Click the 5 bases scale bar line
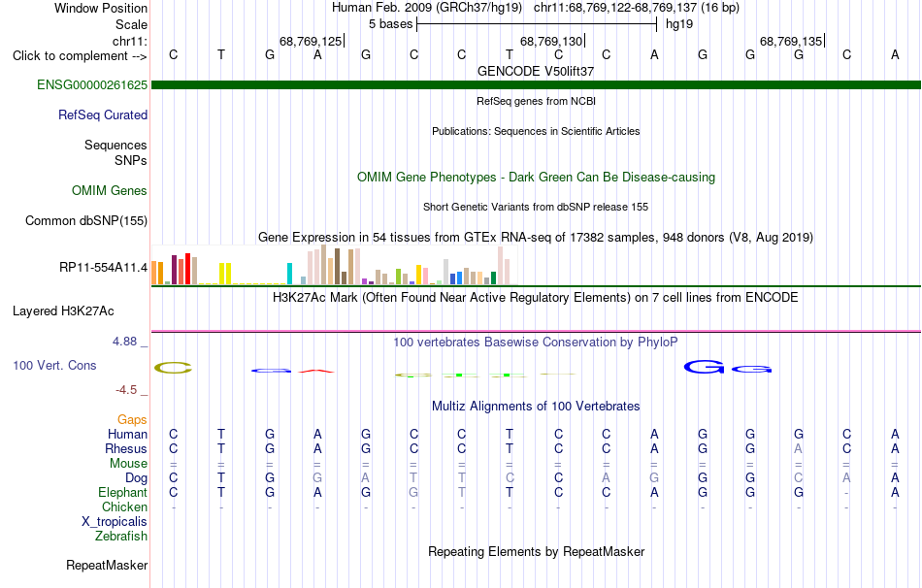Screen dimensions: 922x588 coord(537,24)
